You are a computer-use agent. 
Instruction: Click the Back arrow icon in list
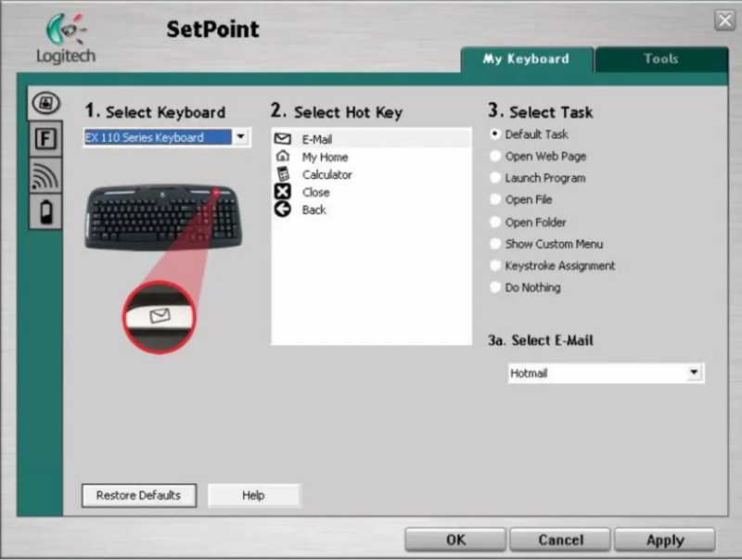click(283, 209)
